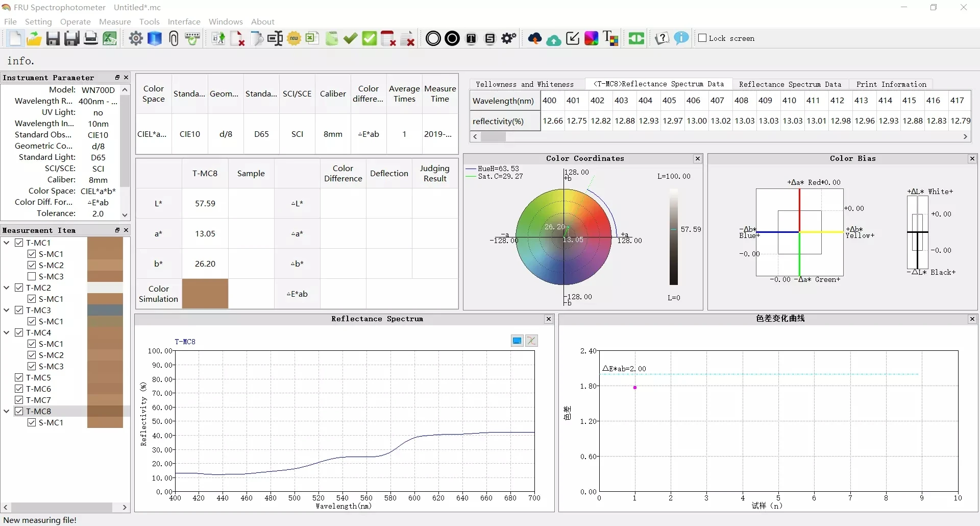Click the blue info bubble icon
Image resolution: width=980 pixels, height=526 pixels.
click(681, 39)
